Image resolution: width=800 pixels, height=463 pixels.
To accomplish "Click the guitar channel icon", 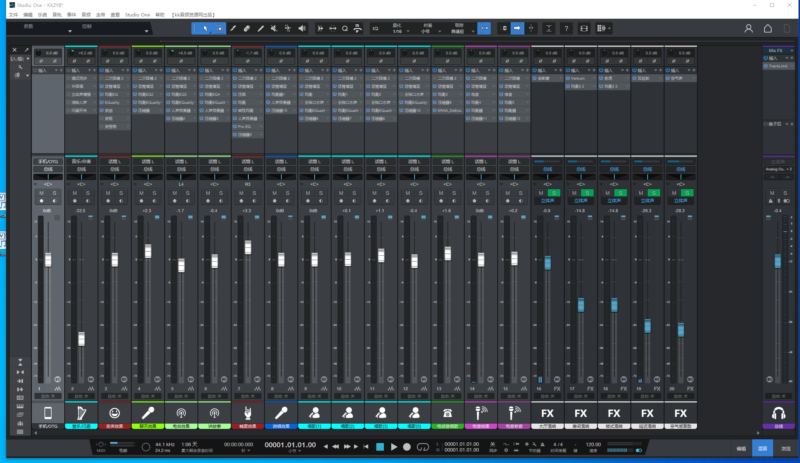I will pyautogui.click(x=247, y=412).
